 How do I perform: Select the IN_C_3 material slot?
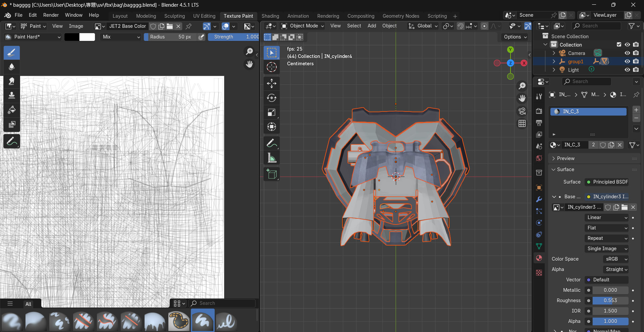[x=588, y=112]
